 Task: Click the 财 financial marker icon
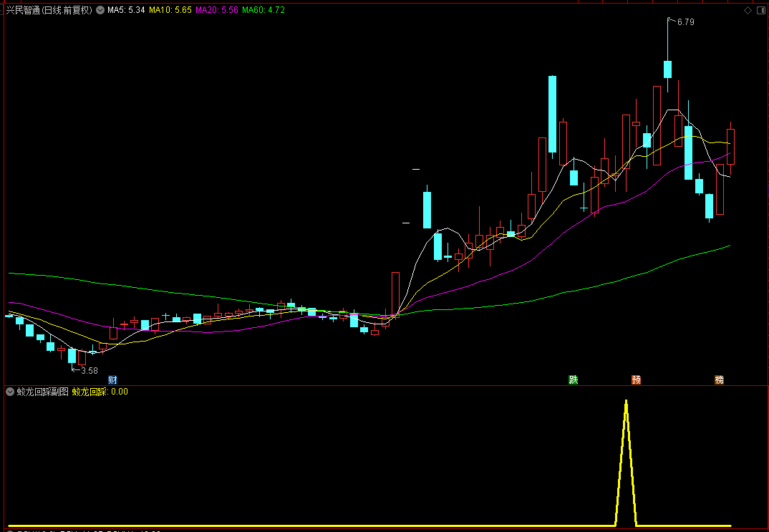(113, 379)
